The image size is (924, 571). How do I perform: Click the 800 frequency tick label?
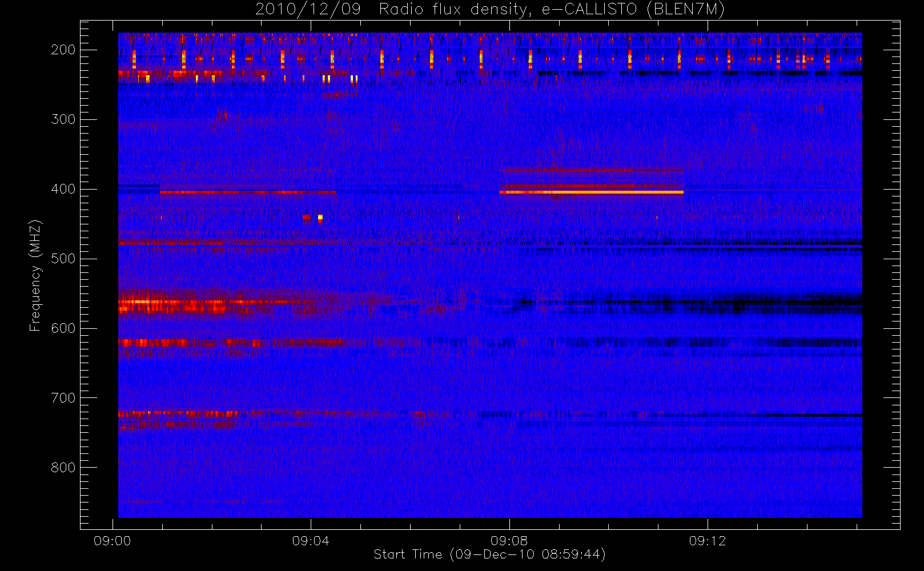(x=63, y=468)
